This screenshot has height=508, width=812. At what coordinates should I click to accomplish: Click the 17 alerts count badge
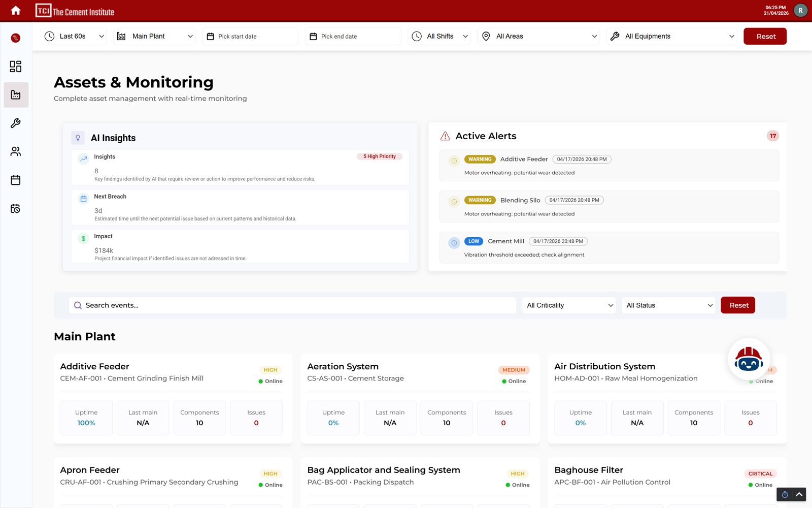[x=772, y=136]
